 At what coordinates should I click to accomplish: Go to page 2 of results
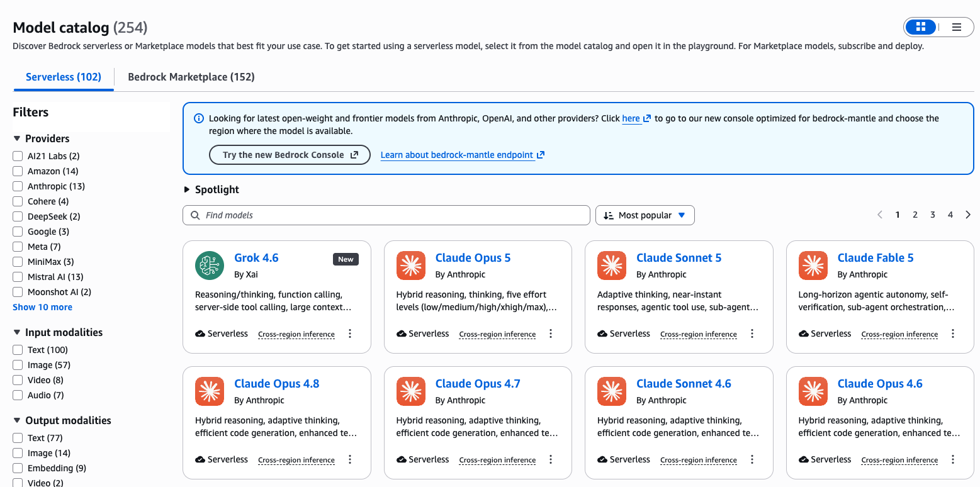pos(915,215)
